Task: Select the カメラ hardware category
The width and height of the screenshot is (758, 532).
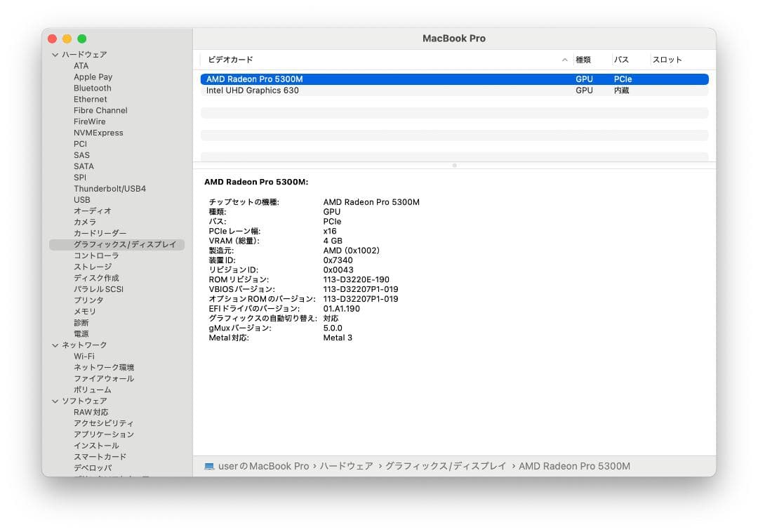Action: click(x=84, y=222)
